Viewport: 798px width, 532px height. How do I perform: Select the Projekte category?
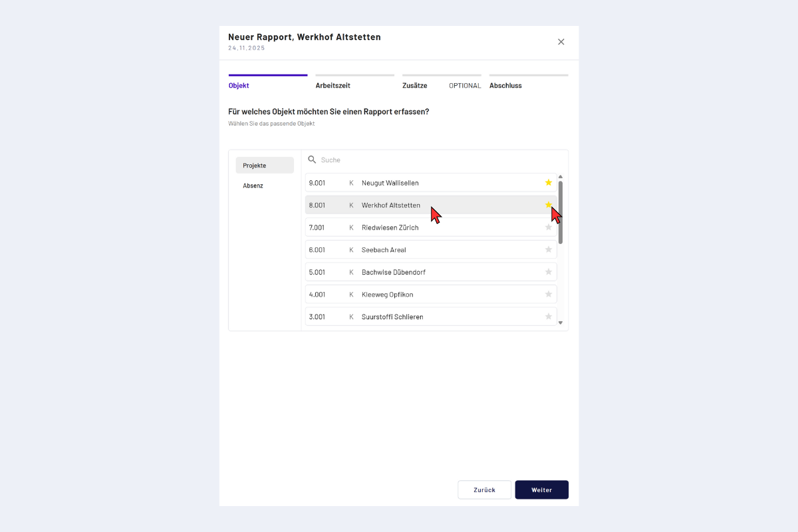coord(265,166)
